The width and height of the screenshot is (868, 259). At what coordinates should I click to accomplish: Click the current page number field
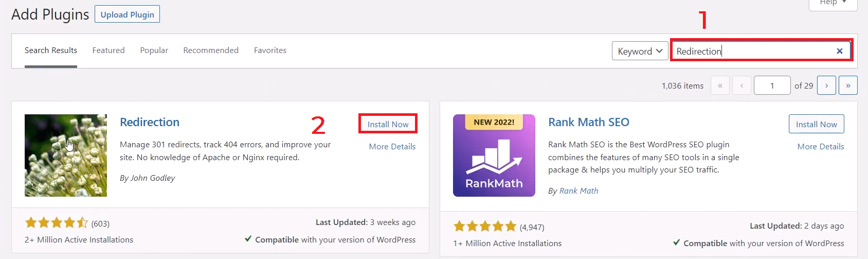click(772, 85)
